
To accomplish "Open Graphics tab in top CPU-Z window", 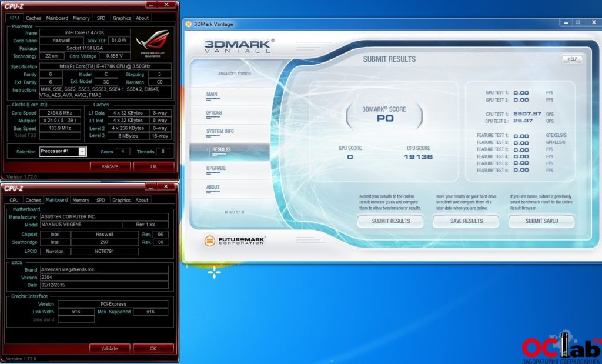I will click(x=122, y=18).
